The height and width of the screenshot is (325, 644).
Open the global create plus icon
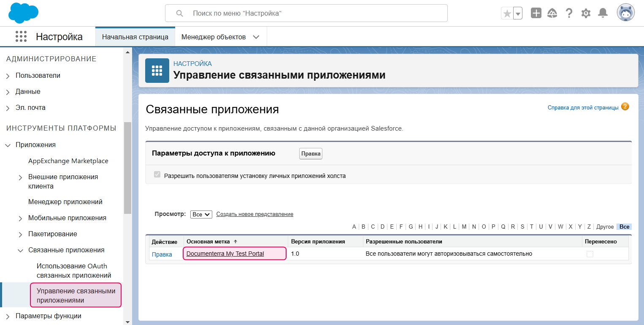[536, 13]
